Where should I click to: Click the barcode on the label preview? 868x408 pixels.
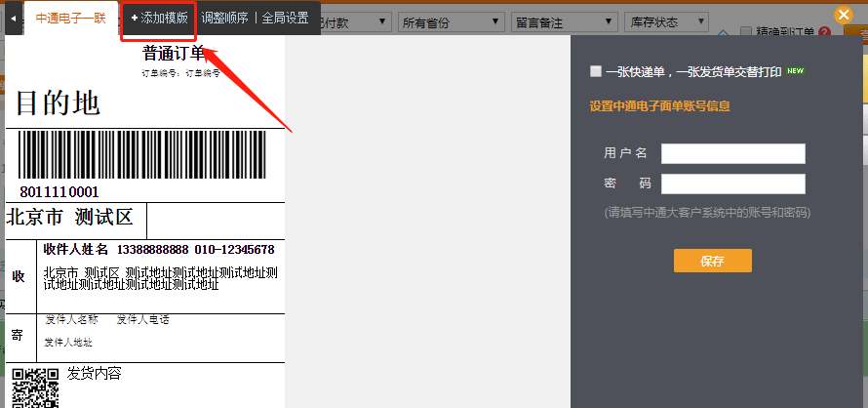[147, 156]
